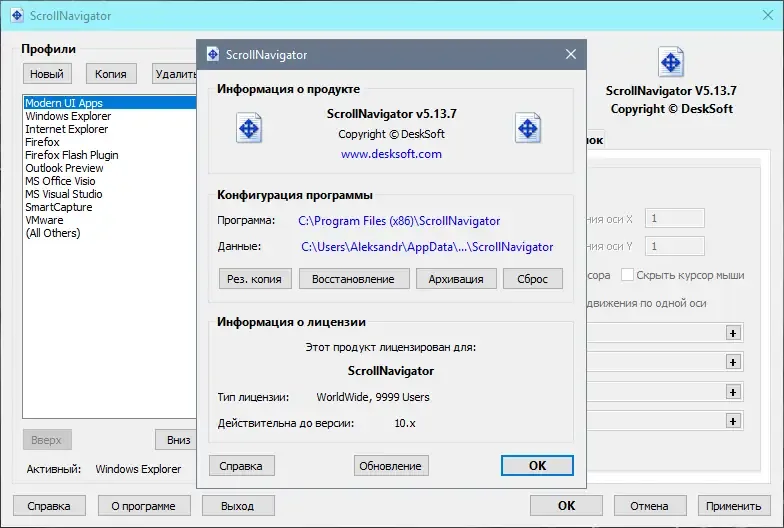Image resolution: width=784 pixels, height=528 pixels.
Task: Click the fourth plus button in main window
Action: click(x=733, y=421)
